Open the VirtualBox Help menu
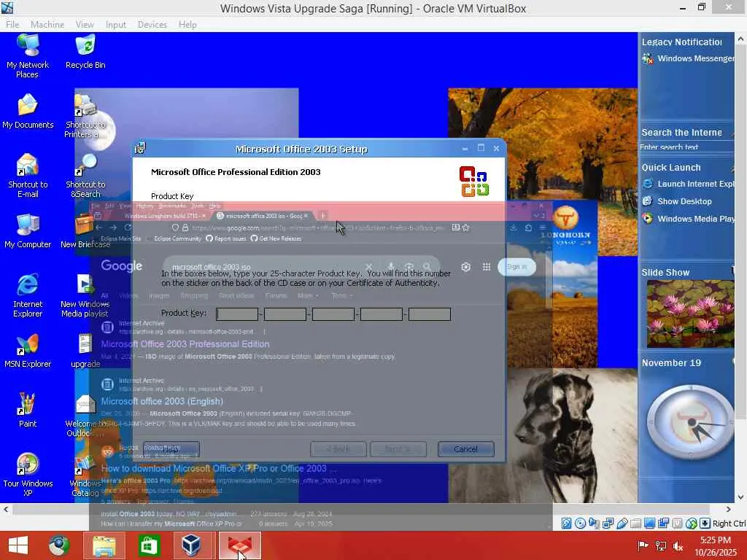Screen dimensions: 747x560 187,24
